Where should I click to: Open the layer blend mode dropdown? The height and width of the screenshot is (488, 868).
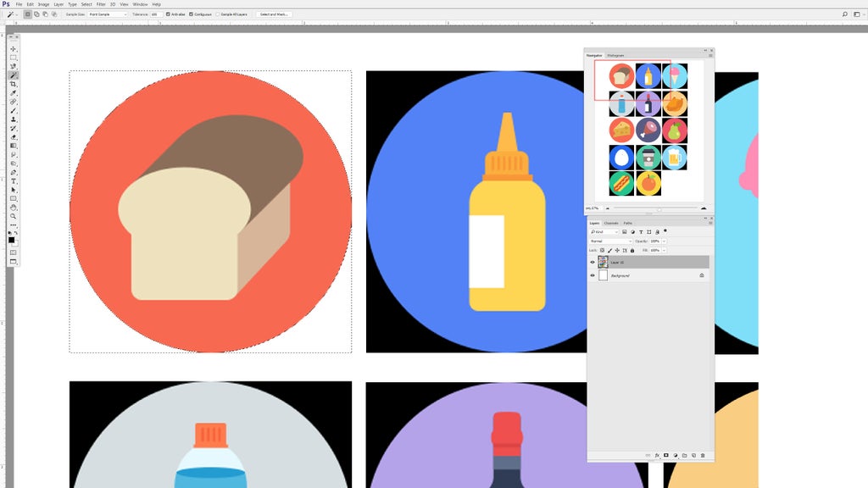pos(610,241)
